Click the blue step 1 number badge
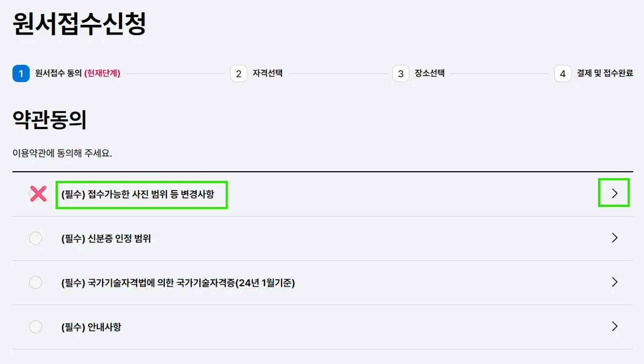The height and width of the screenshot is (364, 644). 21,74
